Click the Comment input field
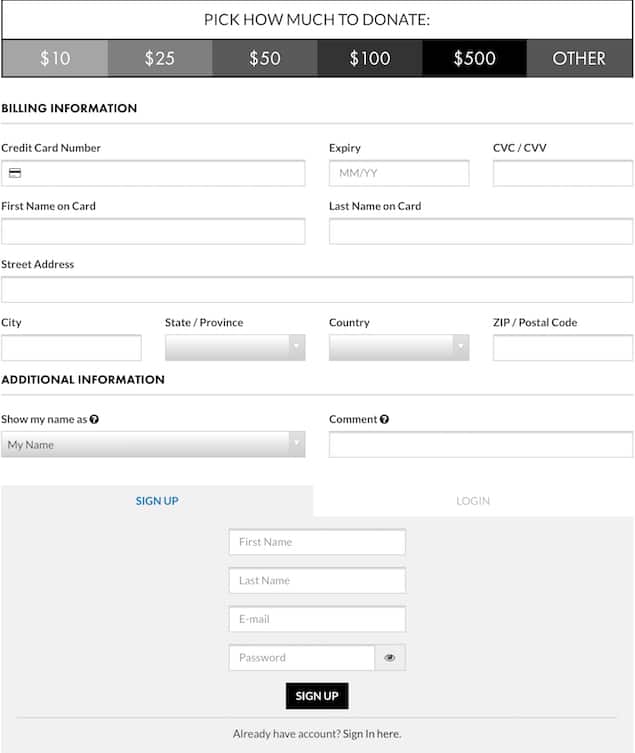 (x=481, y=444)
